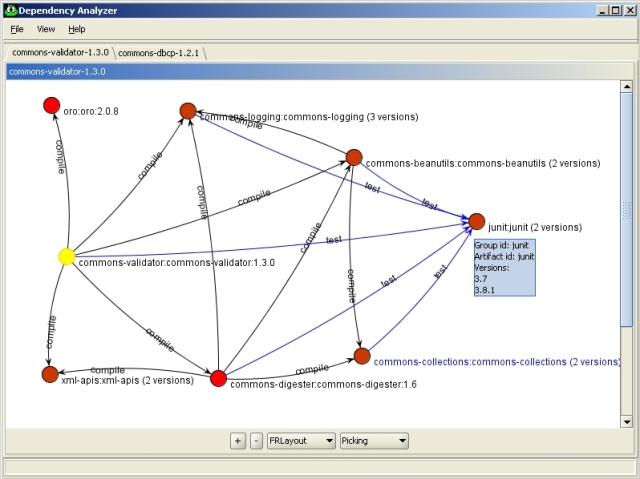Click the commons-logging (3 versions) label

(x=309, y=117)
